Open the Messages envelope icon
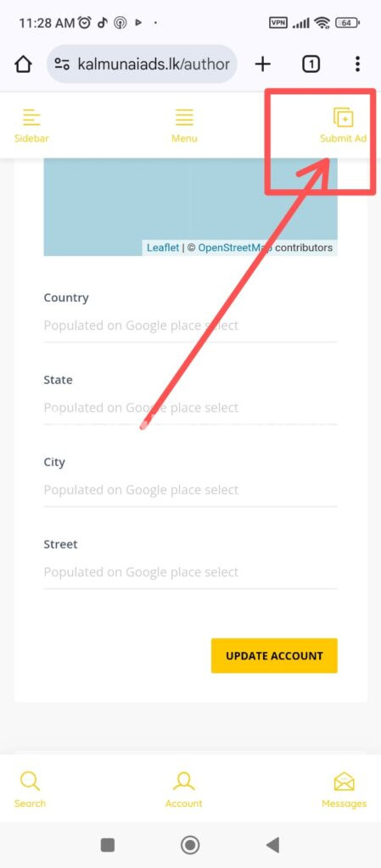 click(x=344, y=782)
